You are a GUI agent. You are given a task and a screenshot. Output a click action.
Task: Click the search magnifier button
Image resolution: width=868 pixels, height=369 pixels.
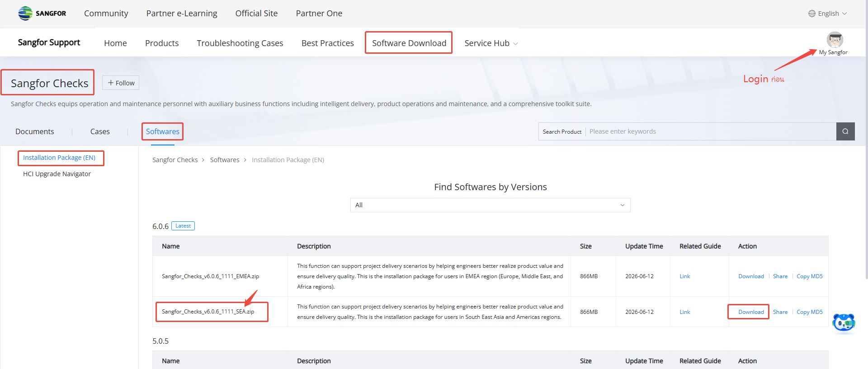[845, 131]
